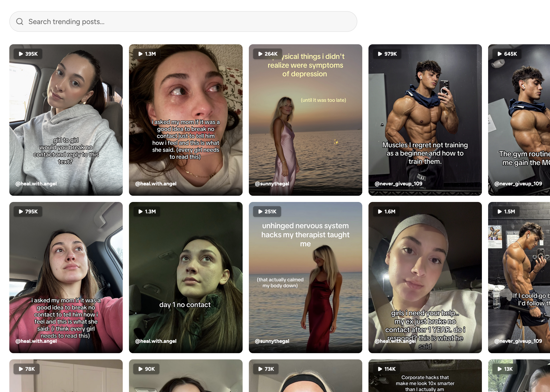
Task: Click the 395K play count badge
Action: (28, 54)
